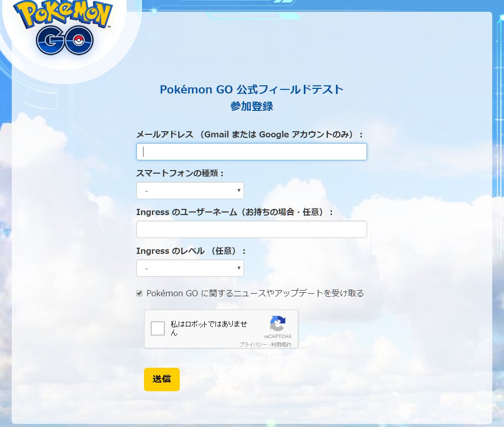Screen dimensions: 504x427
Task: Click the スマートフォンの種類 label
Action: click(x=180, y=173)
